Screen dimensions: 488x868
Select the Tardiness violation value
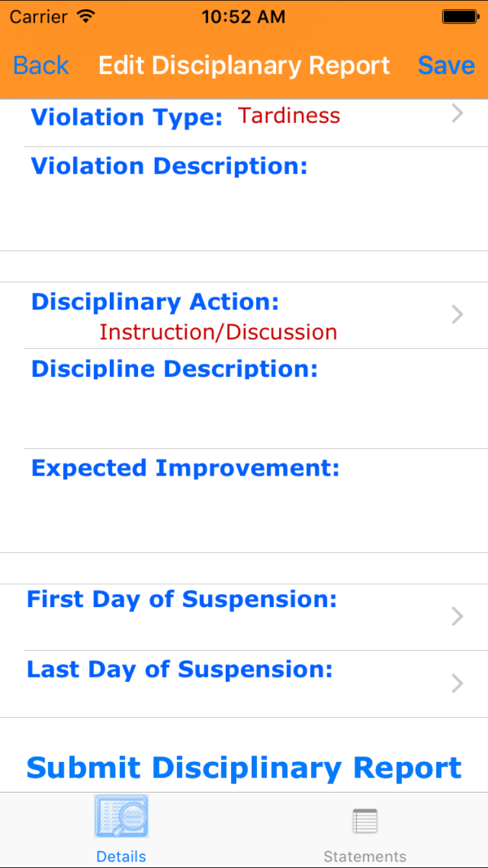pos(289,116)
